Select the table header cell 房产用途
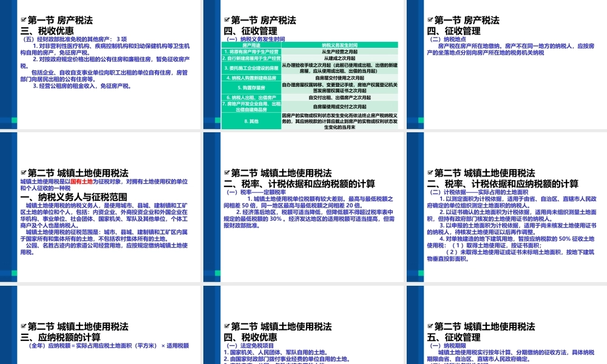This screenshot has height=364, width=607. pos(251,45)
